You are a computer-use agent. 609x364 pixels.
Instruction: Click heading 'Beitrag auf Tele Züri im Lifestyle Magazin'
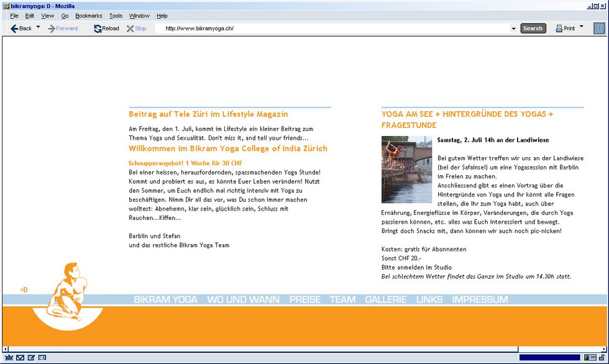tap(208, 114)
